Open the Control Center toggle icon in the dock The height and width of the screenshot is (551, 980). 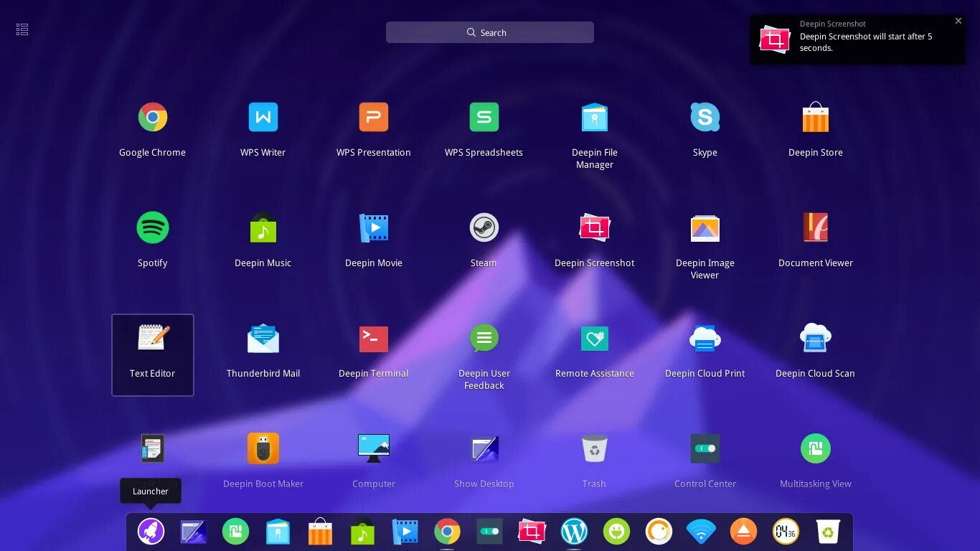[489, 532]
